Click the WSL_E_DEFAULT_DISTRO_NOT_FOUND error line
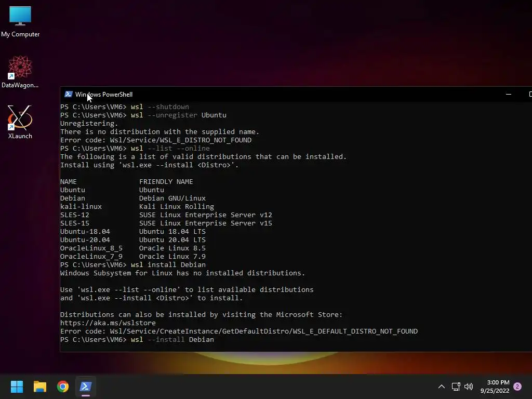Screen dimensions: 532x399 tap(239, 331)
